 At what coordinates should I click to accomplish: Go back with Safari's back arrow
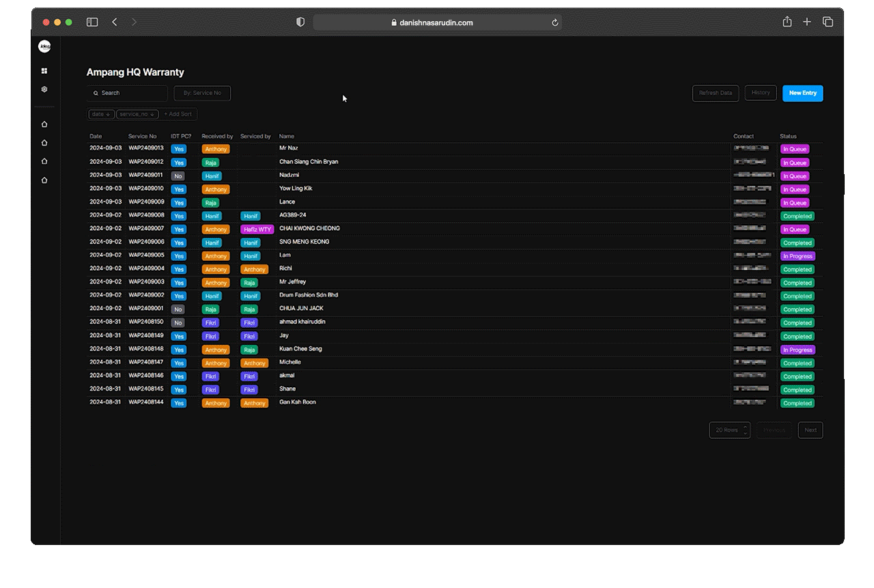(114, 23)
